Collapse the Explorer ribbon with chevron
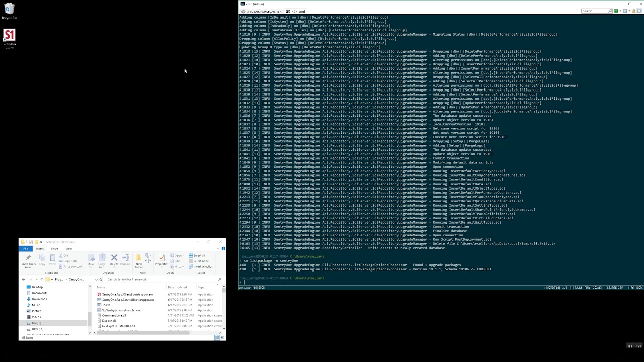 (218, 248)
